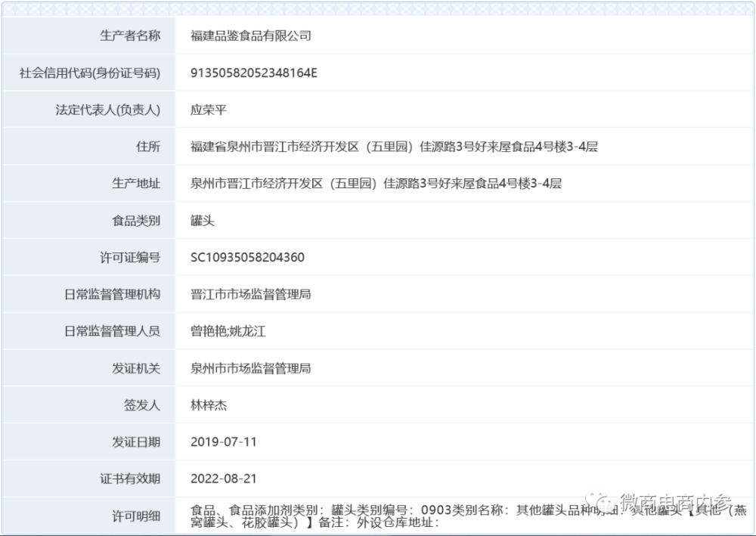Click the 社会信用代码(身份证号码) label cell
Screen dimensions: 756x536
[x=88, y=73]
